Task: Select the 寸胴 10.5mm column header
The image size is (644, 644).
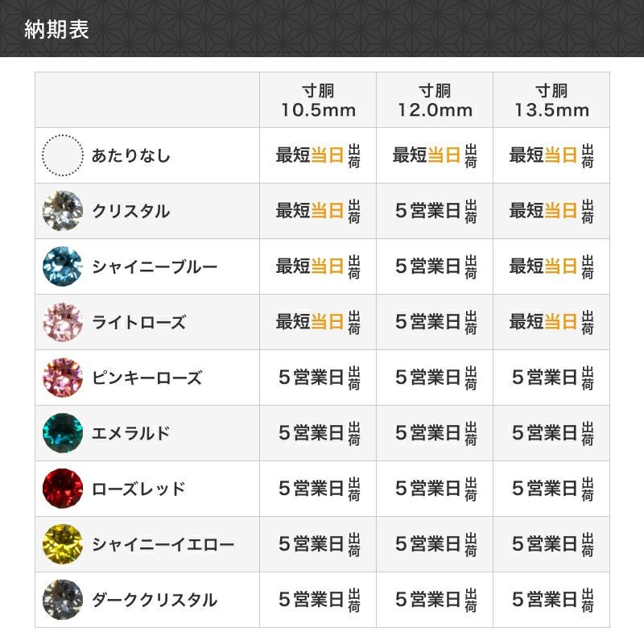Action: point(318,100)
